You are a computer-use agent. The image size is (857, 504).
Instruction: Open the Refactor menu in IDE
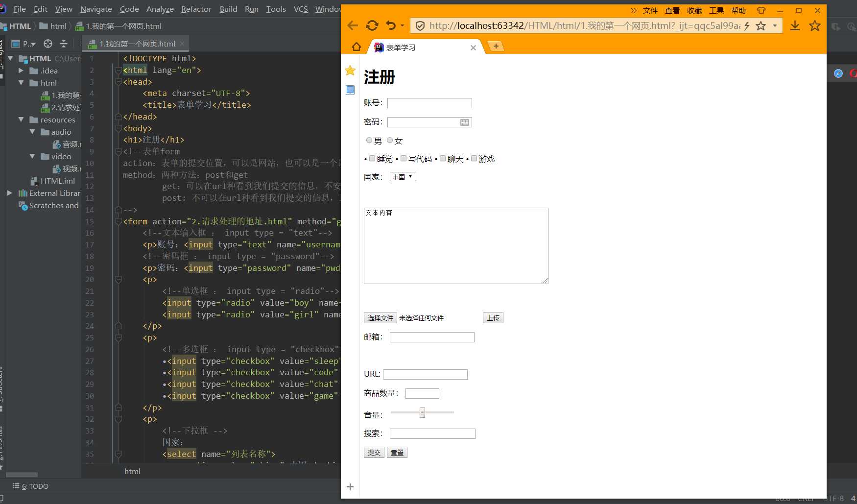(x=196, y=9)
